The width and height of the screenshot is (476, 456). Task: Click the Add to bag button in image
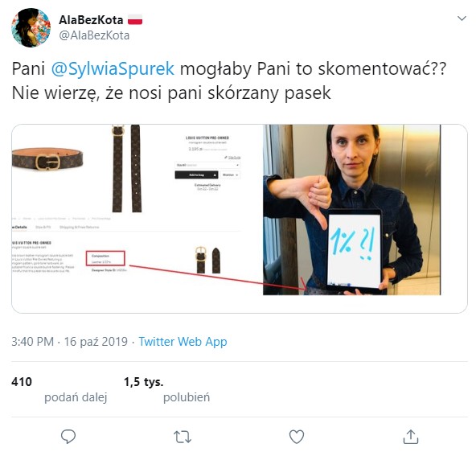tap(196, 175)
